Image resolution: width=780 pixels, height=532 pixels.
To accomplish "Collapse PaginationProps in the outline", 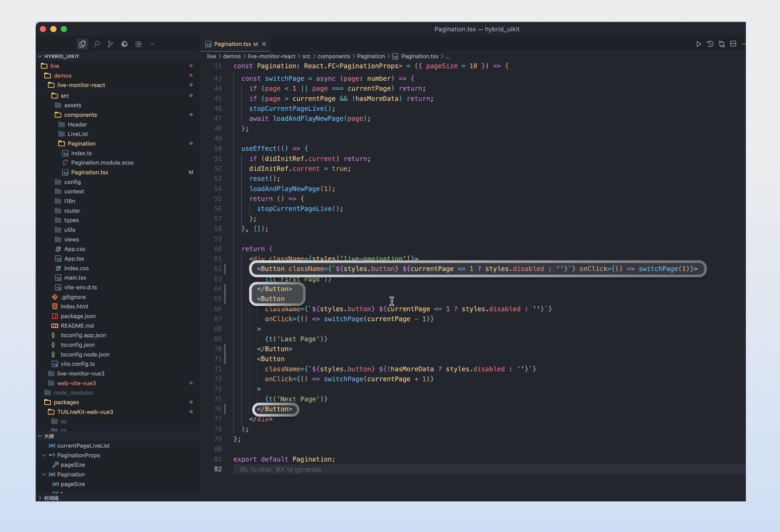I will tap(44, 455).
